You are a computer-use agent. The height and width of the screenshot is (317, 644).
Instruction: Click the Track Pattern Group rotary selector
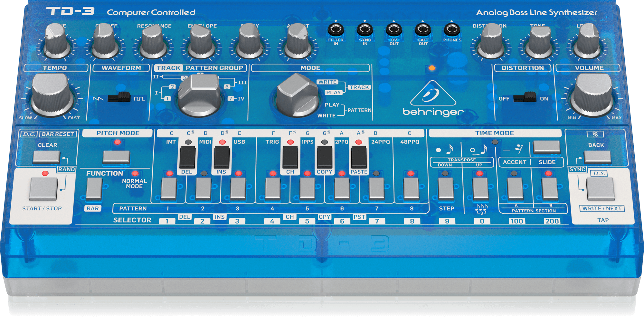(200, 95)
